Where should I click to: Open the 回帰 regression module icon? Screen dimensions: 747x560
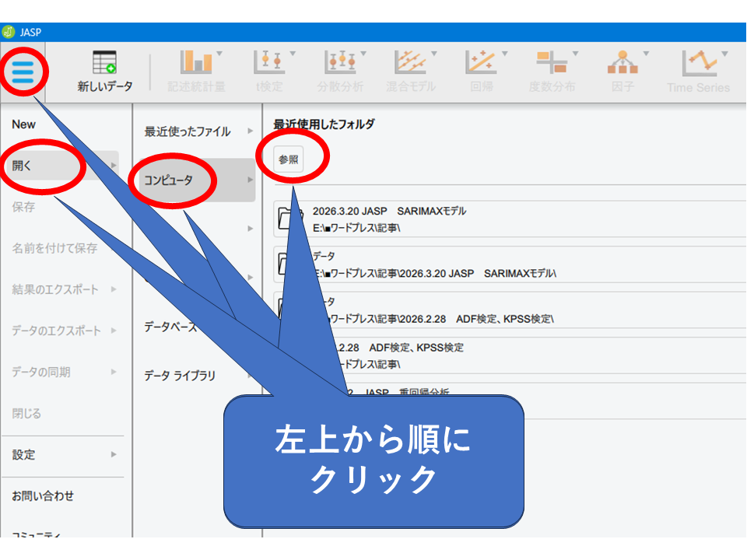pos(482,71)
